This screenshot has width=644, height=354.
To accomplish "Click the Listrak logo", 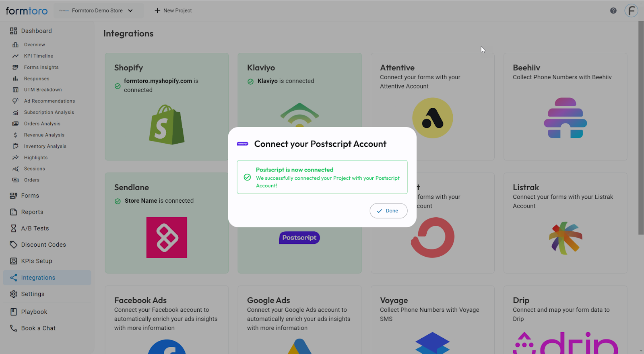I will coord(565,238).
